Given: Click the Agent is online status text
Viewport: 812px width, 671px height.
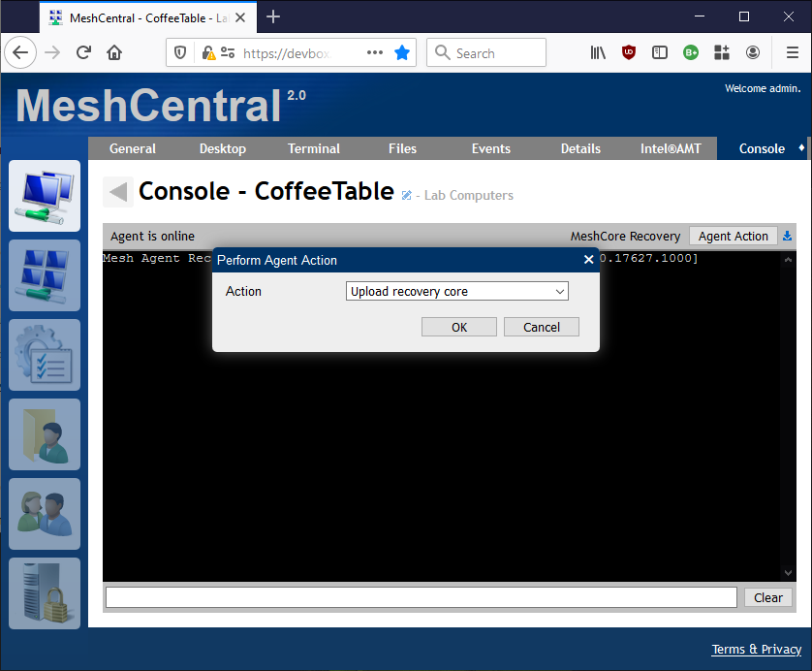Looking at the screenshot, I should click(152, 237).
